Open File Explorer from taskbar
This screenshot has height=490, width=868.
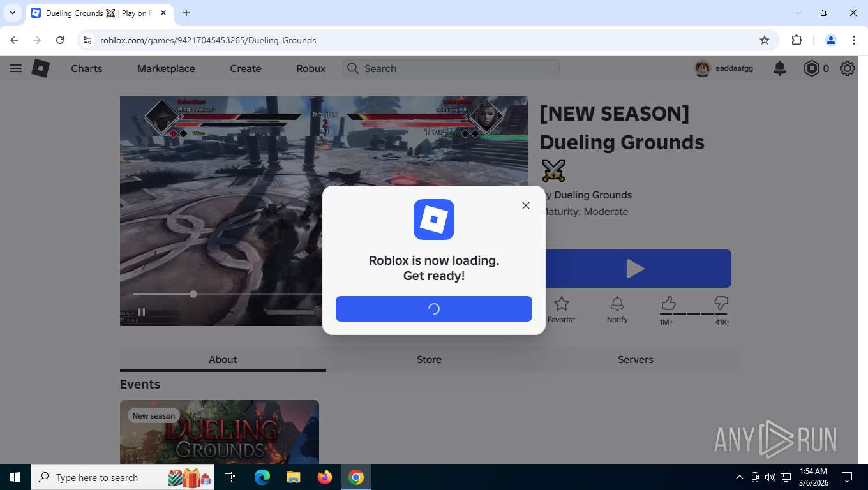click(x=293, y=477)
